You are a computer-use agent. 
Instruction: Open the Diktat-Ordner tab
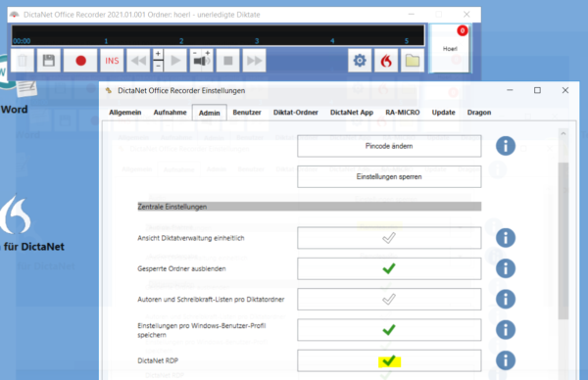pos(296,113)
